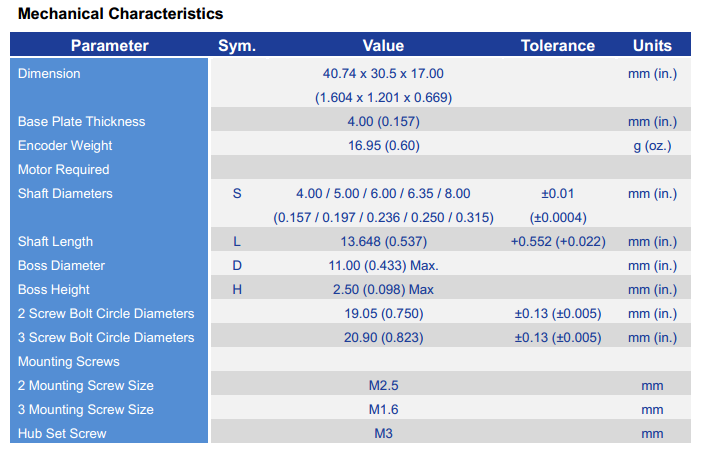
Task: Select the Base Plate Thickness label
Action: pos(81,122)
